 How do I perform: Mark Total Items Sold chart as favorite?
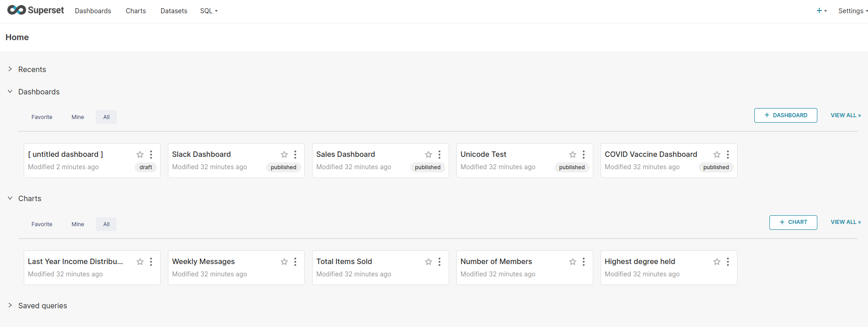tap(429, 262)
